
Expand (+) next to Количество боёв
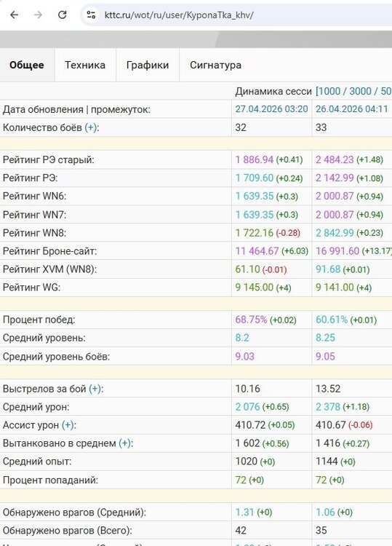(x=91, y=127)
